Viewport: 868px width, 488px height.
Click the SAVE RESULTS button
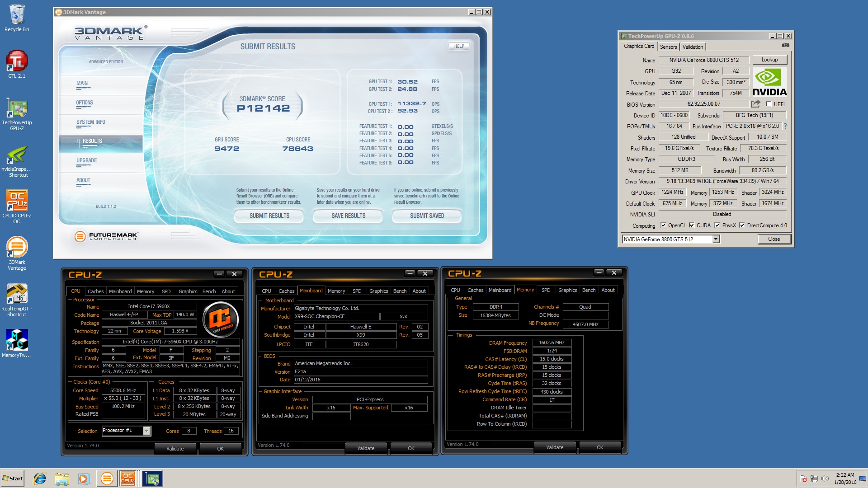(348, 216)
